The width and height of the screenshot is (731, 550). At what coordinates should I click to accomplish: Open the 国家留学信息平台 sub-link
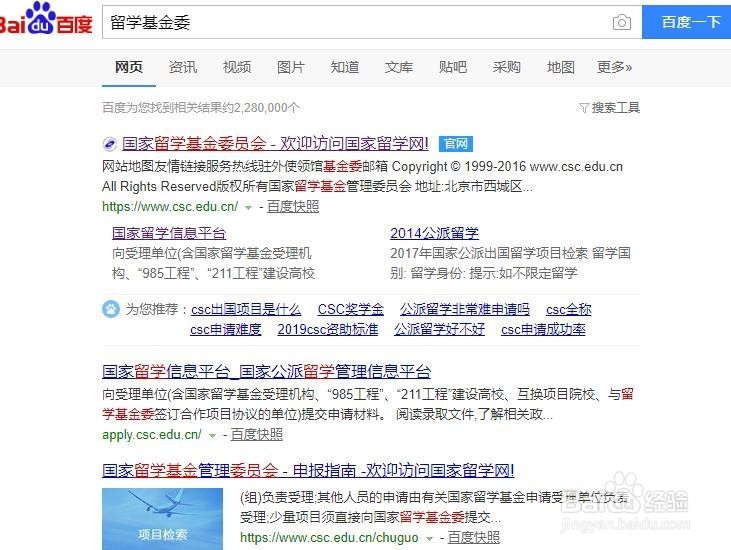point(169,233)
